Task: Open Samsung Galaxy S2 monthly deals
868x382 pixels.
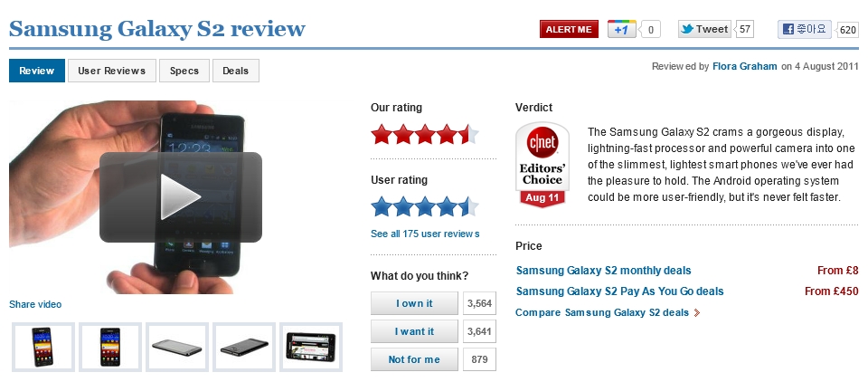Action: coord(603,270)
